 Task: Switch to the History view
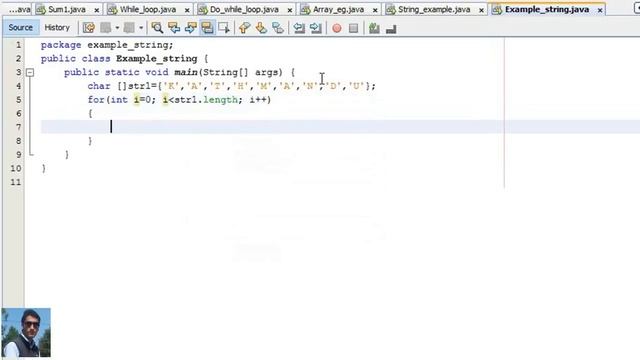[57, 27]
